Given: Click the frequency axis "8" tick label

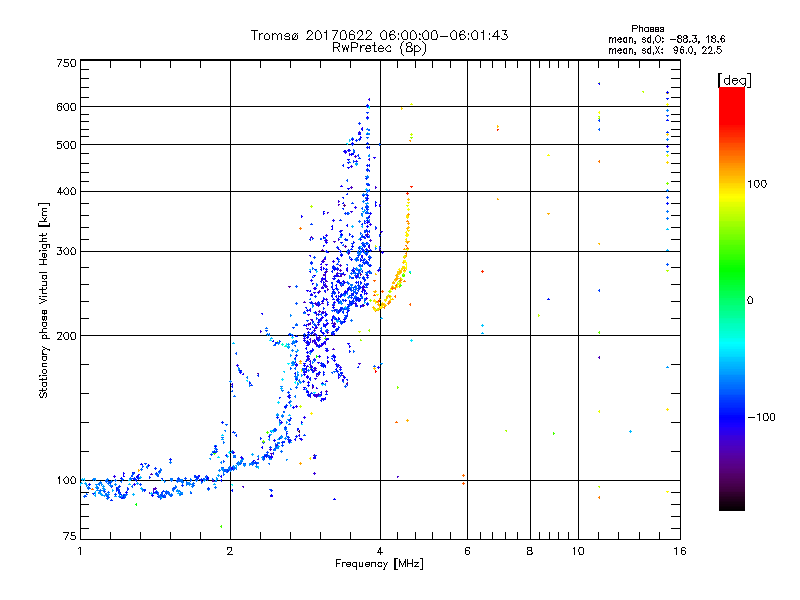Looking at the screenshot, I should click(530, 551).
